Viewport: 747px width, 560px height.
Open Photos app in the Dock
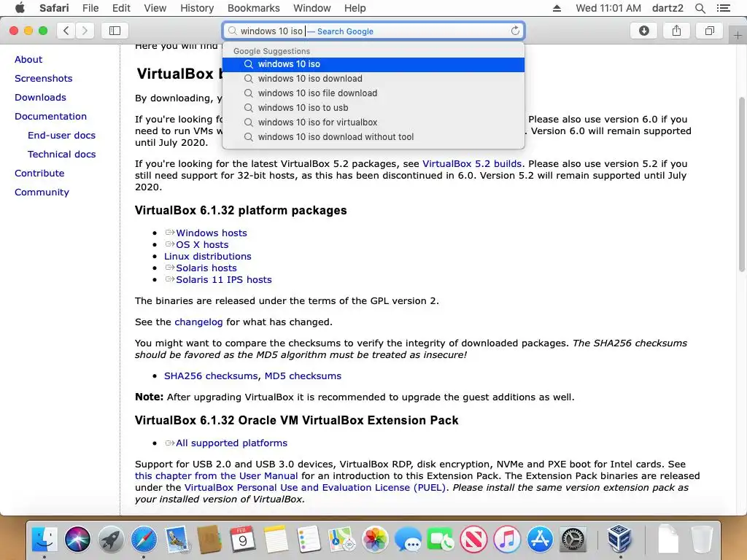click(375, 539)
